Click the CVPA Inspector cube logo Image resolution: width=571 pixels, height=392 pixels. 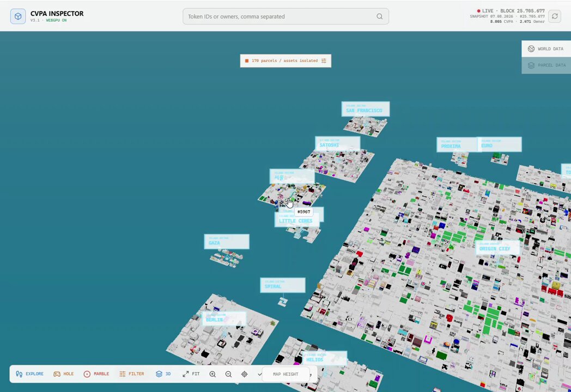click(x=18, y=16)
